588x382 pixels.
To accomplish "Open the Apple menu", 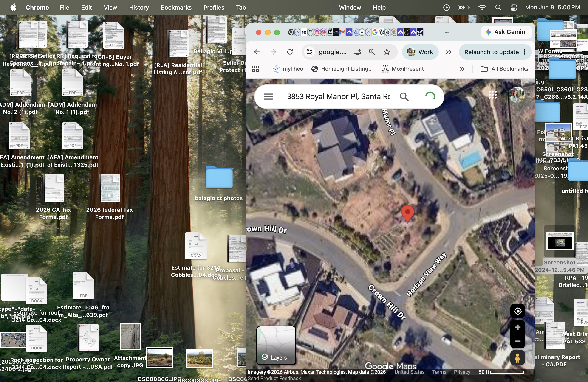I will pos(13,7).
